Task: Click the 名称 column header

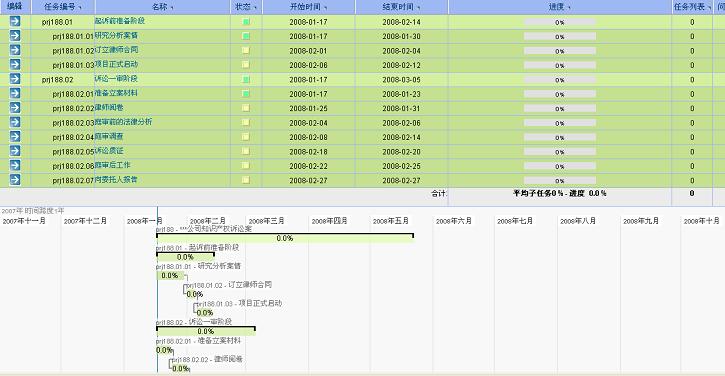Action: 162,6
